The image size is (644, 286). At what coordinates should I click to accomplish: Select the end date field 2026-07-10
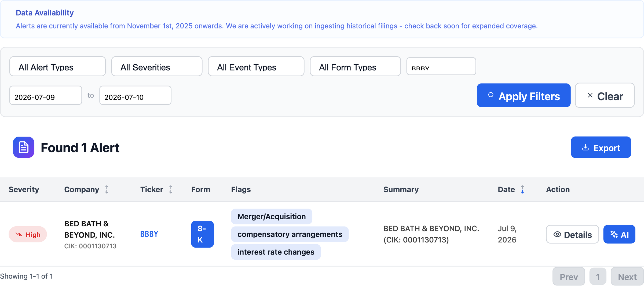pyautogui.click(x=135, y=95)
